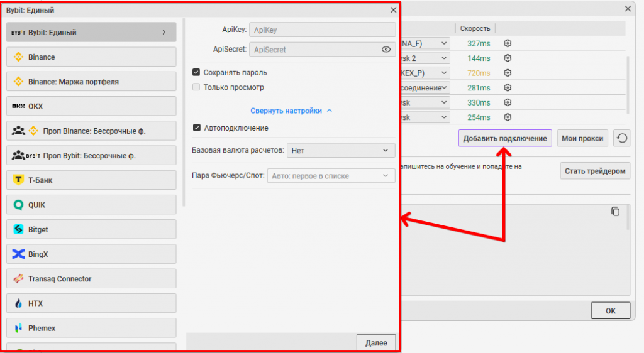Click the OKX logo icon
The image size is (644, 353).
click(18, 106)
